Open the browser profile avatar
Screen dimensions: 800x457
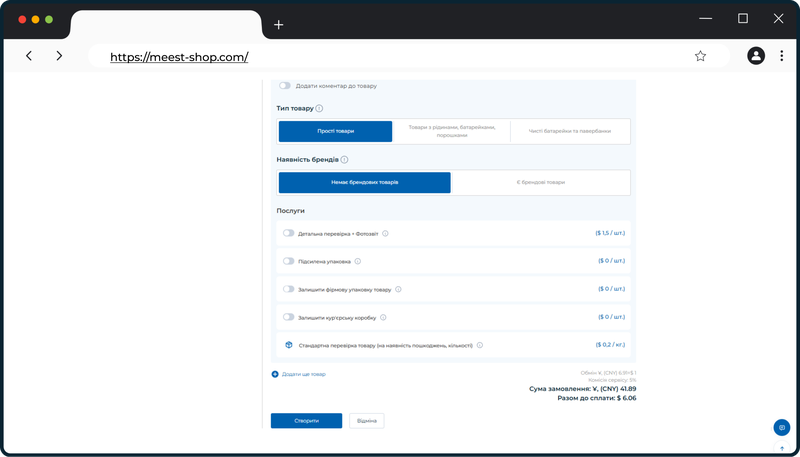[756, 56]
